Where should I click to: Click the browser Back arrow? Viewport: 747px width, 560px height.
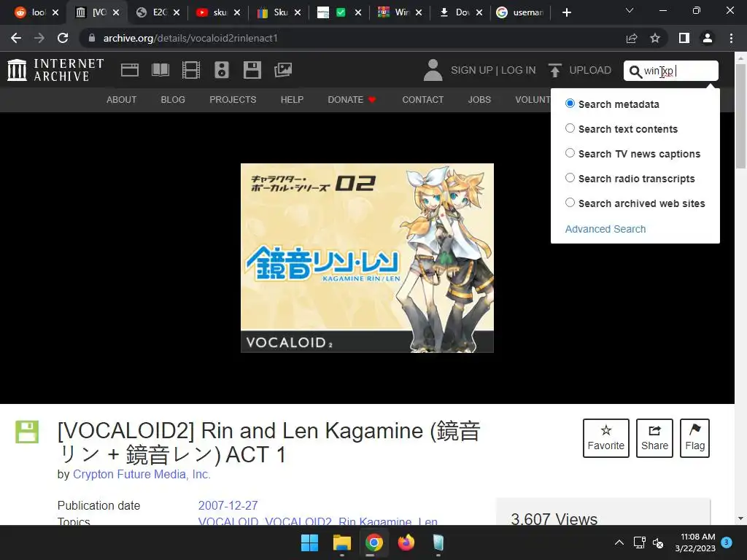16,38
